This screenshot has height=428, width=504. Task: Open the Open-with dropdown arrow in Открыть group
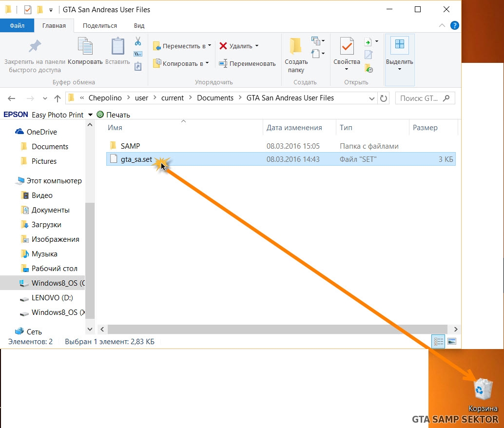click(x=377, y=41)
